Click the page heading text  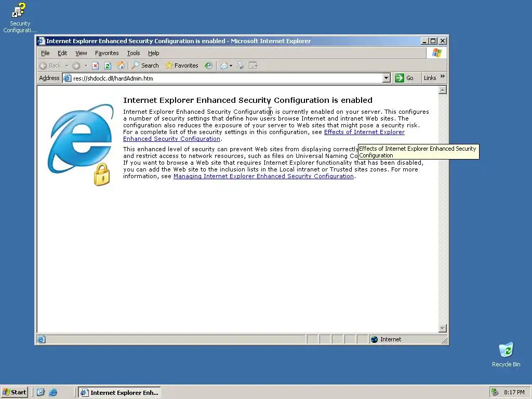click(248, 100)
